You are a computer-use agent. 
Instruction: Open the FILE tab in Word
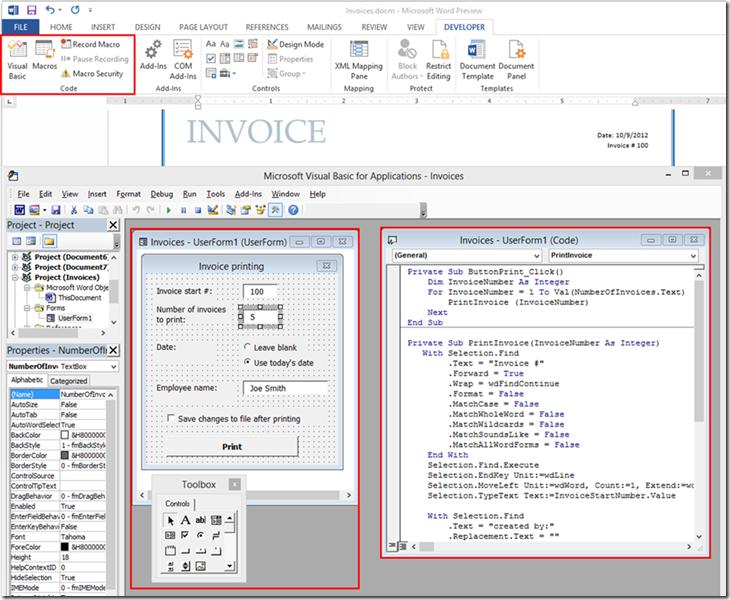click(20, 27)
